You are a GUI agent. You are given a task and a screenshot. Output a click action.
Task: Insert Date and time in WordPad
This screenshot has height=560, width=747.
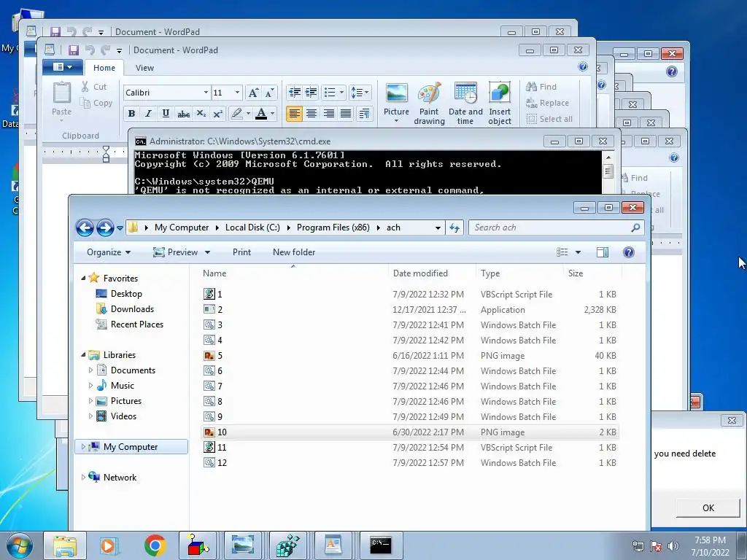pos(465,104)
